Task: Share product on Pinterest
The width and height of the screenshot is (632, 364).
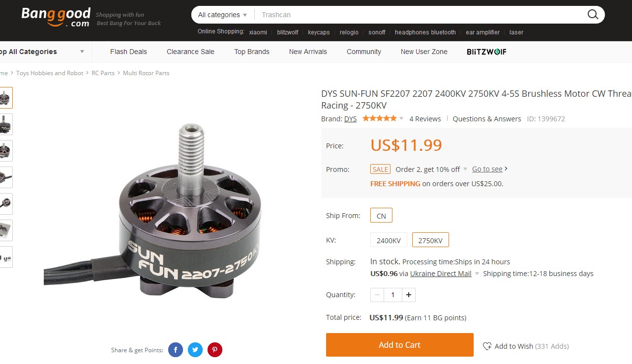Action: (215, 350)
